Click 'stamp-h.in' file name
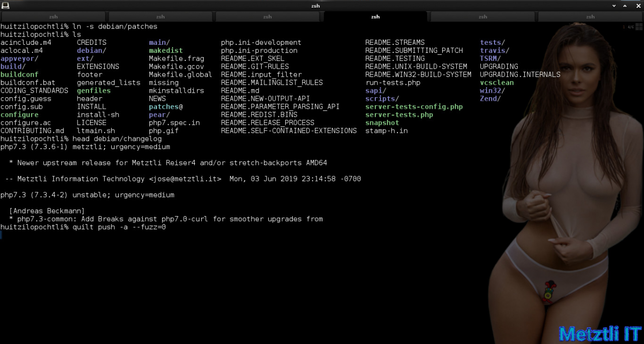 tap(386, 131)
